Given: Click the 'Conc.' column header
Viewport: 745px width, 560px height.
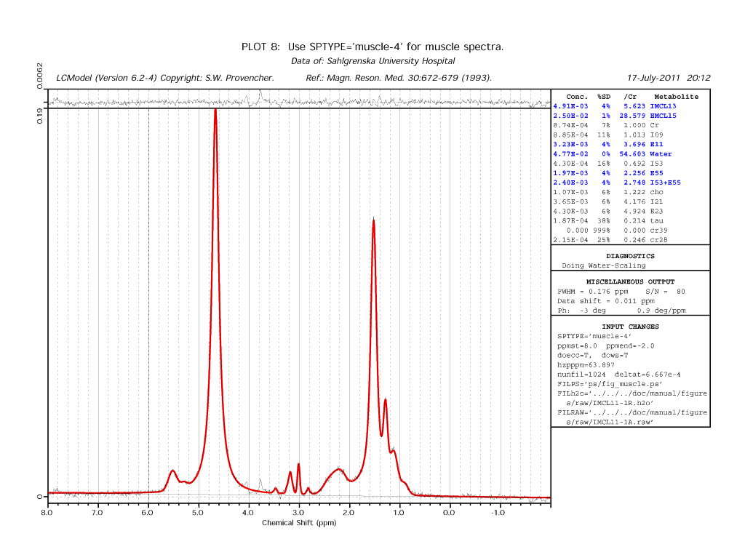Looking at the screenshot, I should [x=577, y=97].
